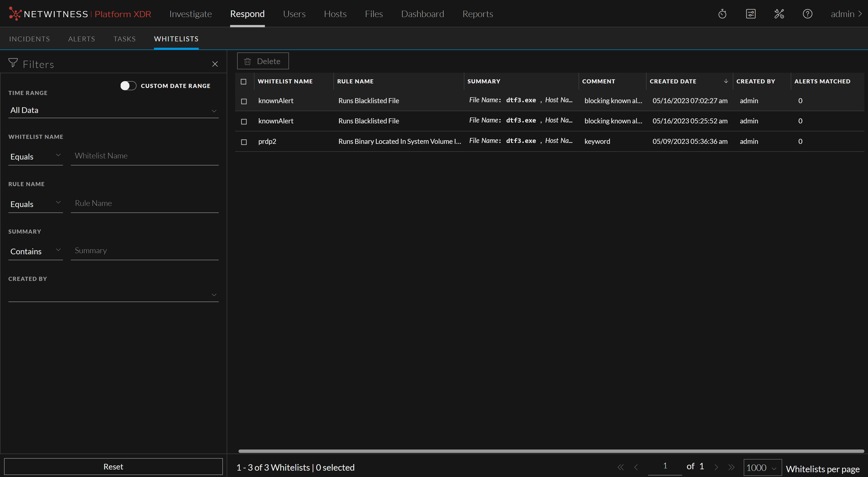This screenshot has height=477, width=868.
Task: Open Summary Contains operator dropdown
Action: [35, 251]
